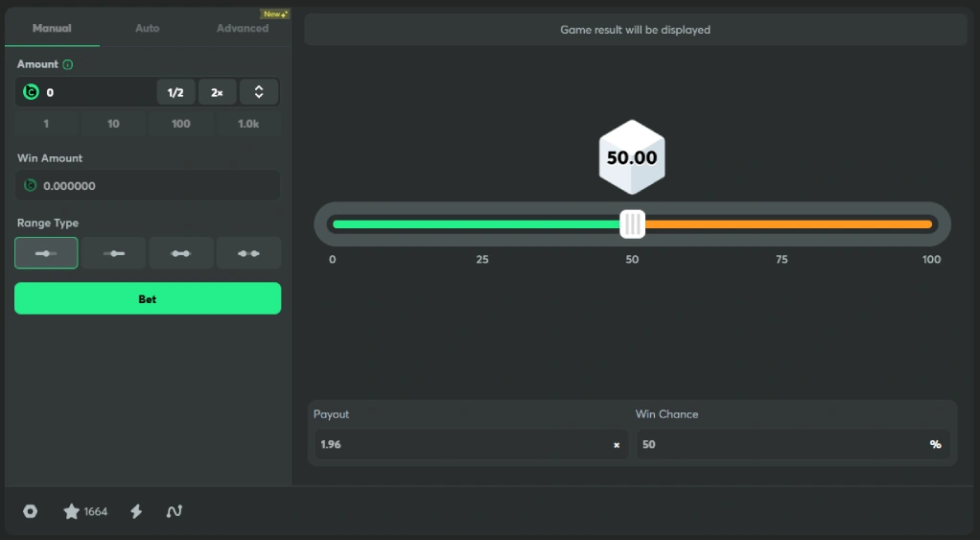980x540 pixels.
Task: Click the coin icon in Win Amount
Action: coord(30,186)
